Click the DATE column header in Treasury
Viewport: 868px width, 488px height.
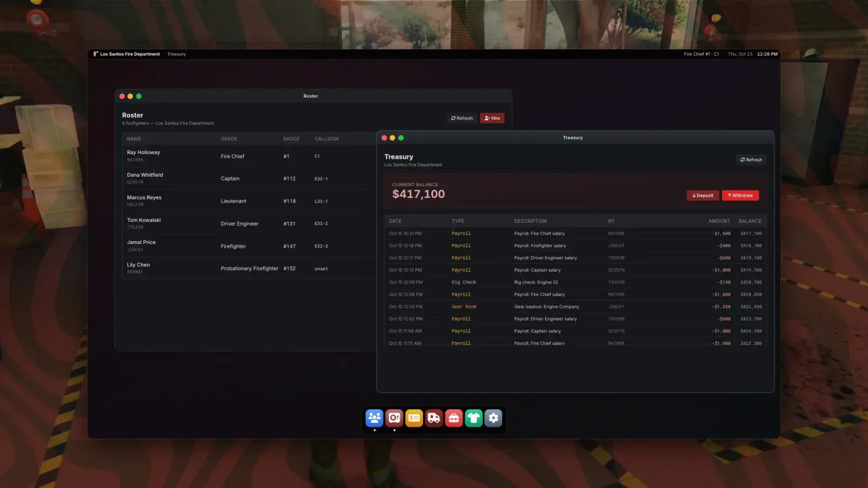click(395, 221)
